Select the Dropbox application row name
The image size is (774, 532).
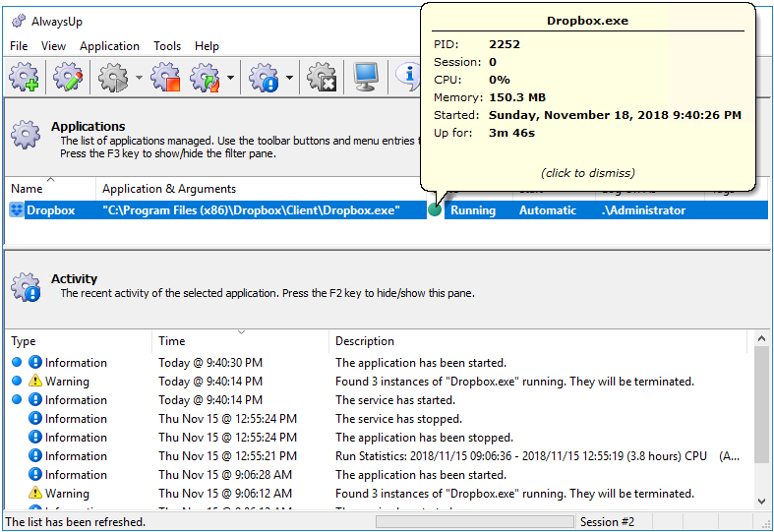point(51,210)
